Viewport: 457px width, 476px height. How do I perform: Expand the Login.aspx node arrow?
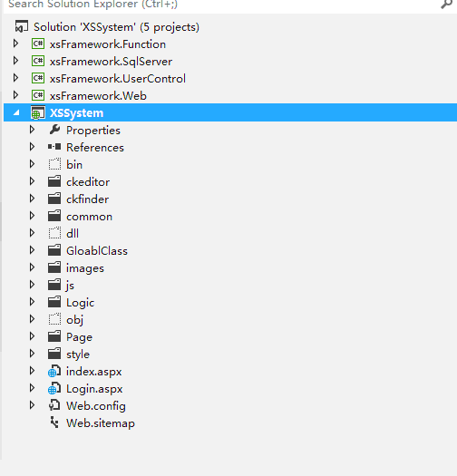(32, 388)
